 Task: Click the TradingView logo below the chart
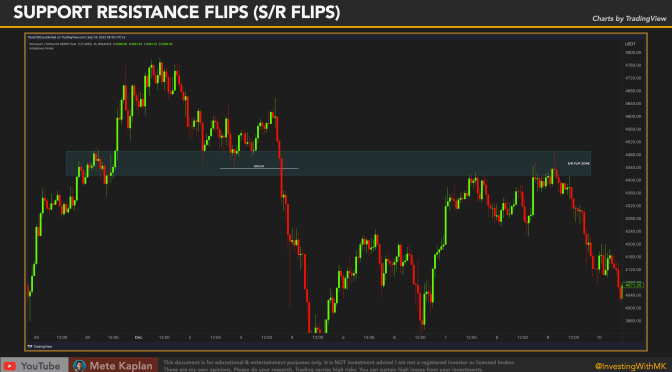click(x=39, y=346)
